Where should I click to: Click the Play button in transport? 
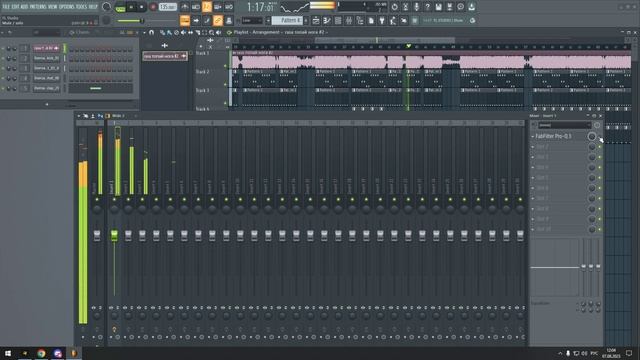pos(131,7)
